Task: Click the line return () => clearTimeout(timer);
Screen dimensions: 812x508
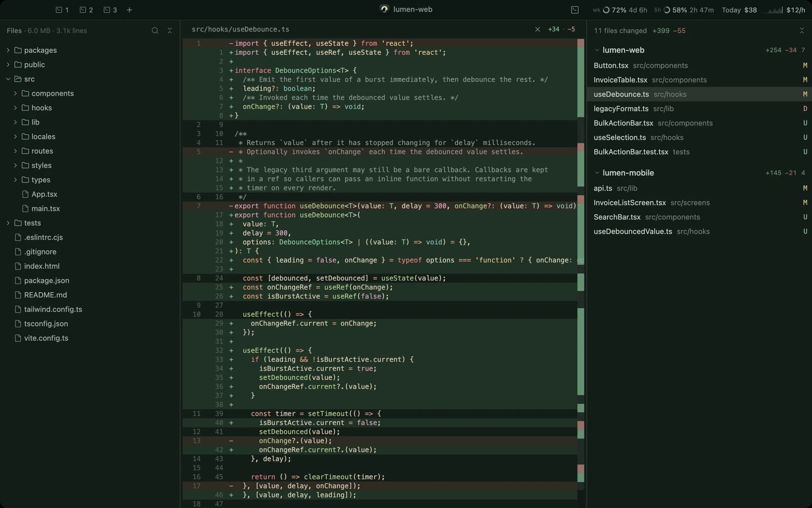Action: [x=380, y=477]
